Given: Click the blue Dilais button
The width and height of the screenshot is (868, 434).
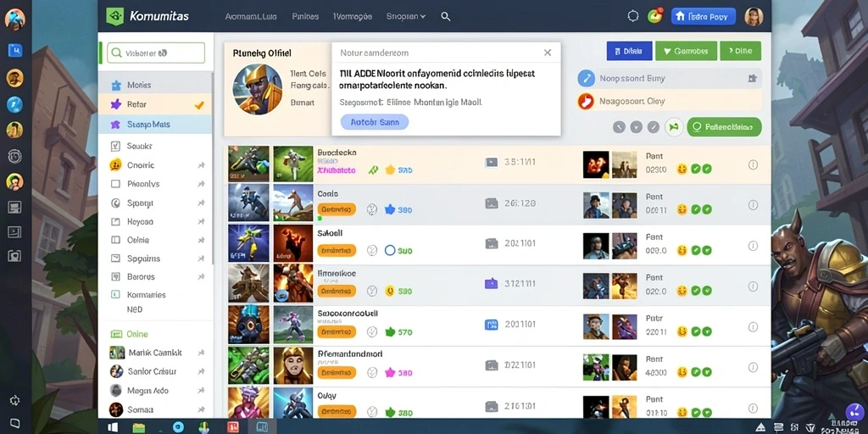Looking at the screenshot, I should [630, 51].
